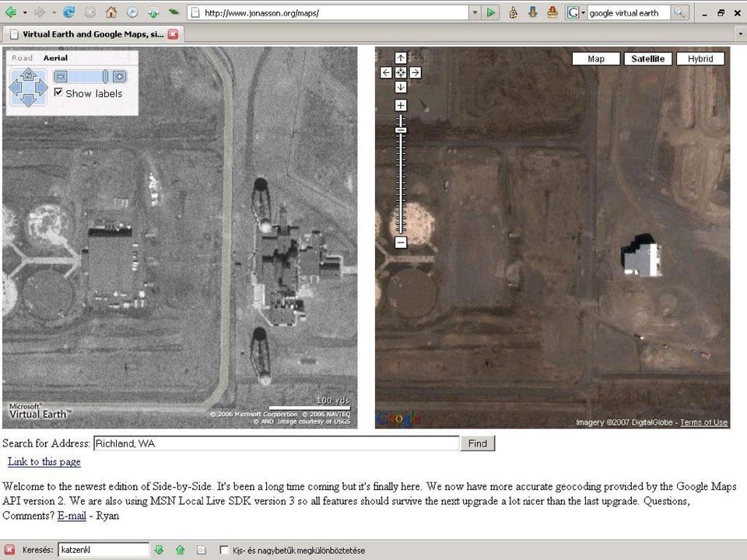Zoom out Virtual Earth with minus button
747x560 pixels.
pos(61,76)
